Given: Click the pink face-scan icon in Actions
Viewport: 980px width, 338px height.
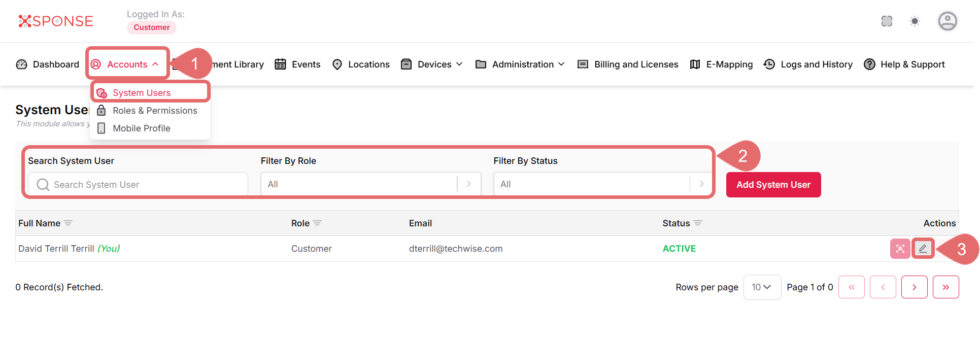Looking at the screenshot, I should (900, 249).
